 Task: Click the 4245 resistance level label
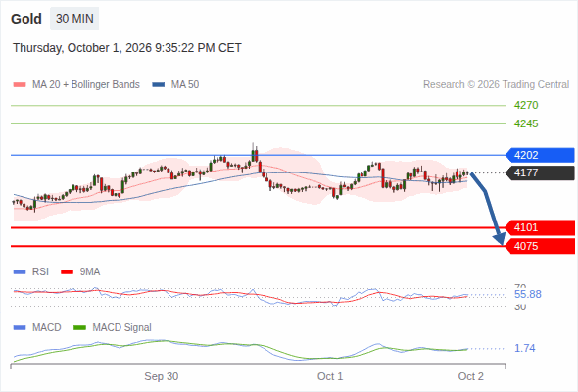(x=526, y=123)
